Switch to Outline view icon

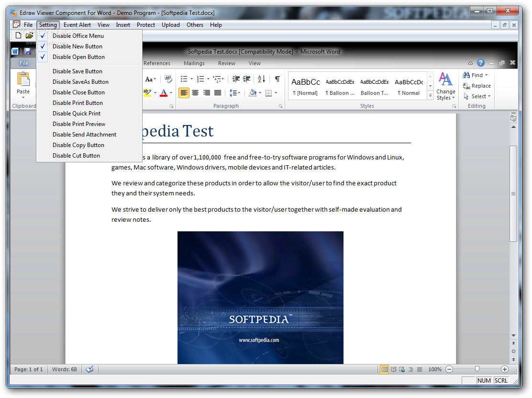(410, 369)
